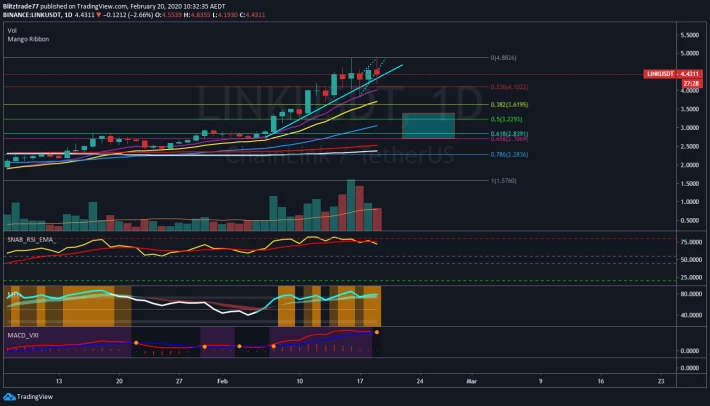710x406 pixels.
Task: Click the Mango Ribbon indicator label
Action: pyautogui.click(x=28, y=39)
